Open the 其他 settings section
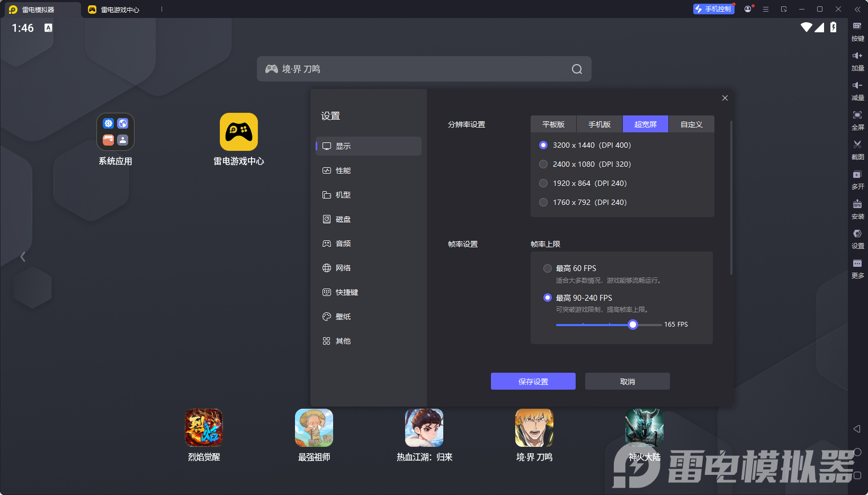This screenshot has width=868, height=495. [x=369, y=341]
